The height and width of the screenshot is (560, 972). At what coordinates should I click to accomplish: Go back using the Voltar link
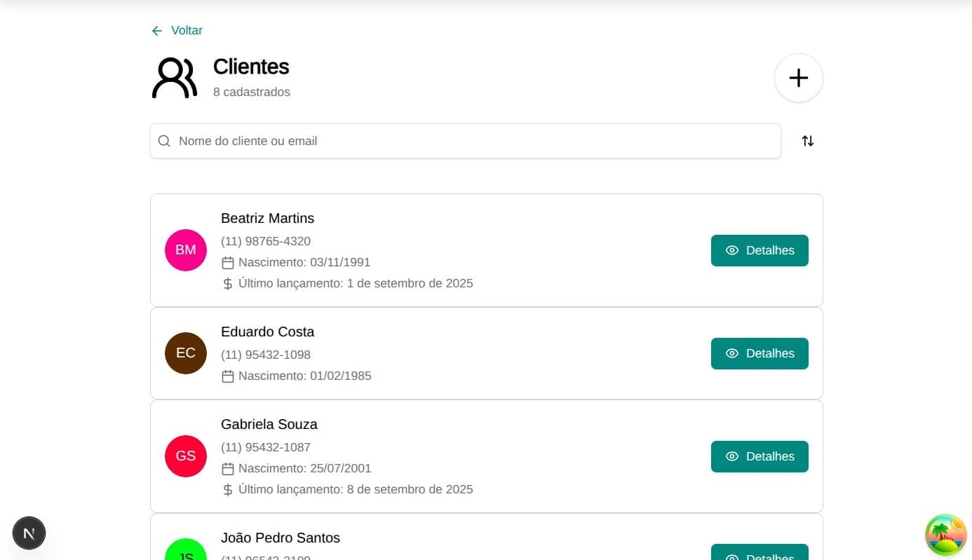187,31
